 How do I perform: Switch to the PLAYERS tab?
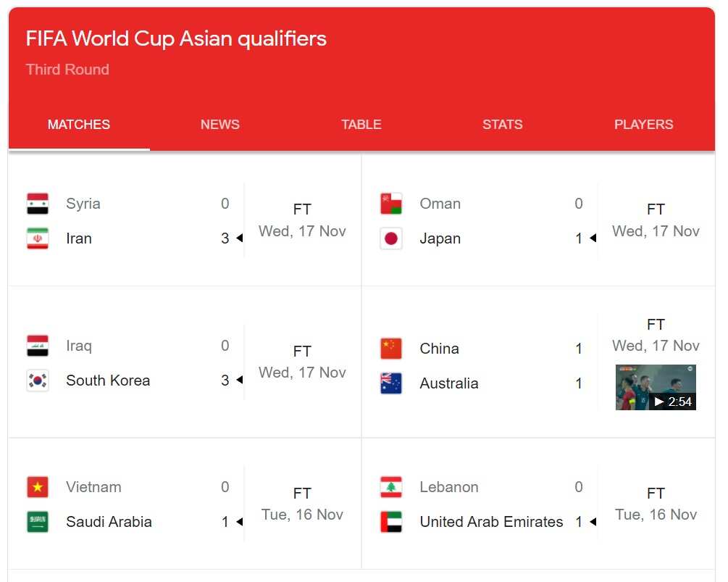coord(643,124)
